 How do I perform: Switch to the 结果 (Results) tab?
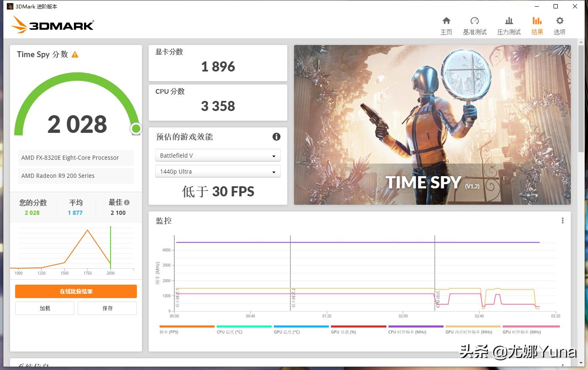[537, 24]
